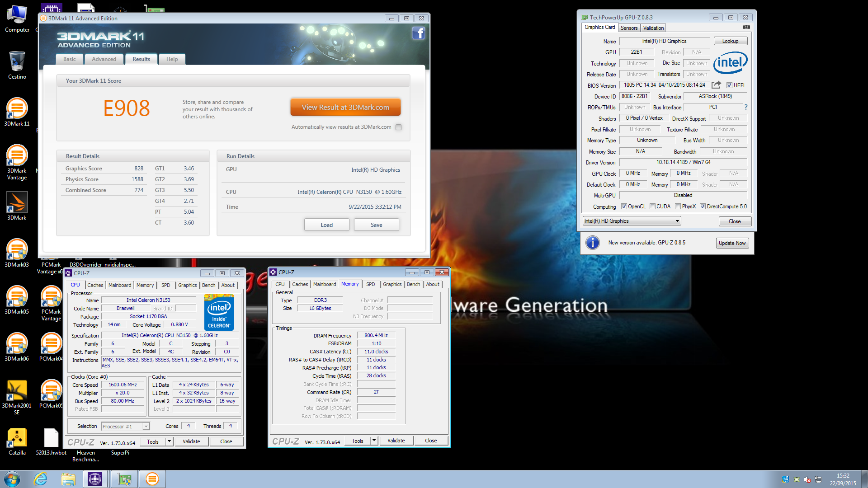Viewport: 868px width, 488px height.
Task: Click the Driver Version field in GPU-Z
Action: 683,162
